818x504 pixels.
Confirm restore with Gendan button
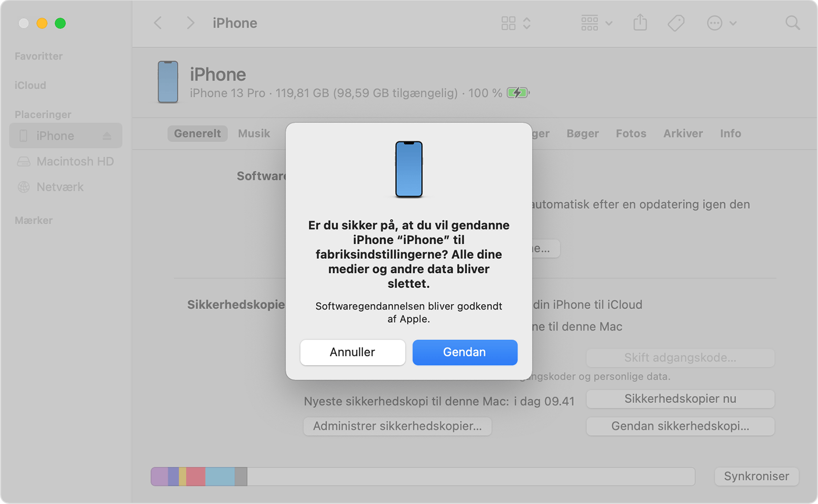(465, 352)
